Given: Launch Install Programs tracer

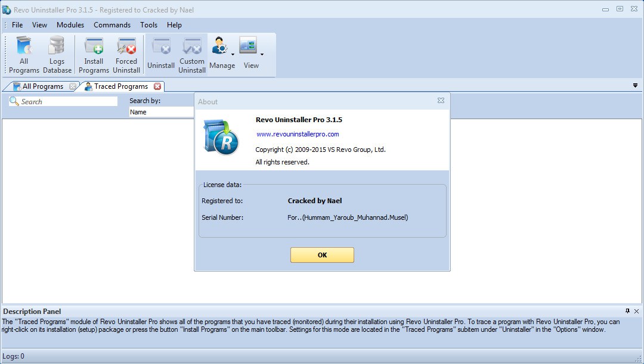Looking at the screenshot, I should (94, 55).
